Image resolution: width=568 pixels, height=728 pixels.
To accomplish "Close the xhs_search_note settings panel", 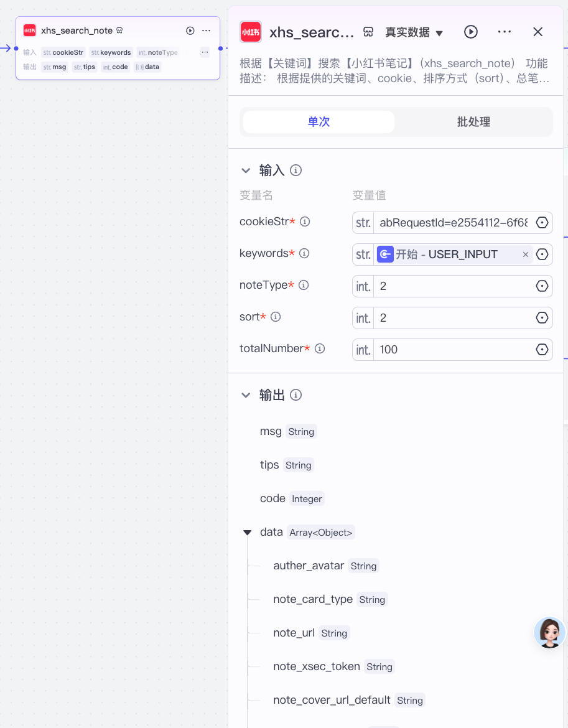I will (x=538, y=32).
